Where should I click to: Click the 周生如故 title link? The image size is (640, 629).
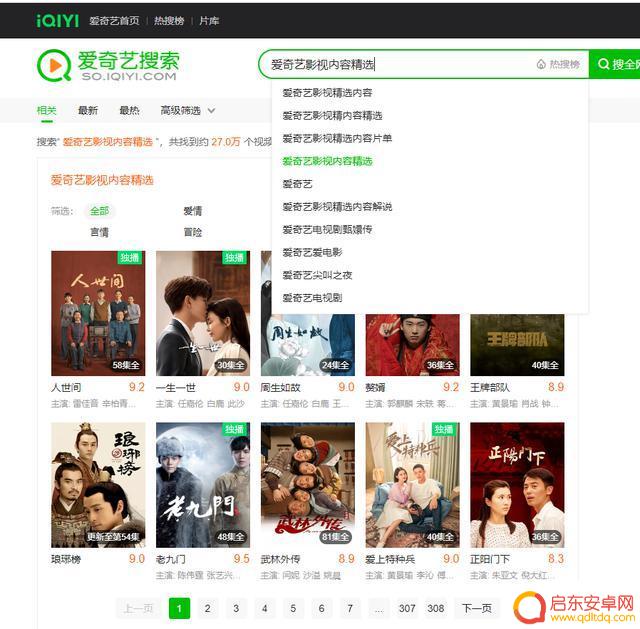(280, 387)
